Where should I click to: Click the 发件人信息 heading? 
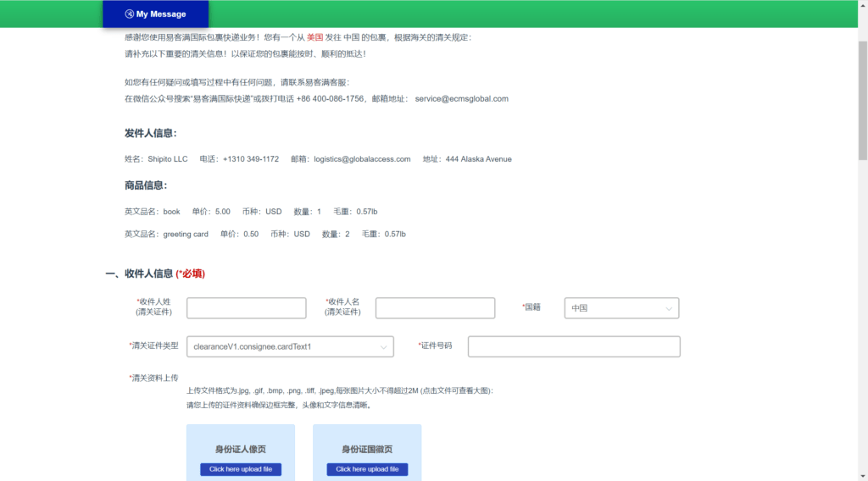[151, 133]
